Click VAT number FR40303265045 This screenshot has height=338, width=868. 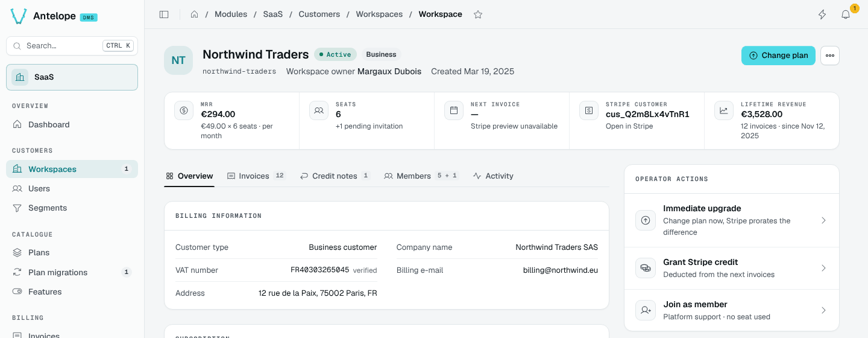click(x=319, y=270)
